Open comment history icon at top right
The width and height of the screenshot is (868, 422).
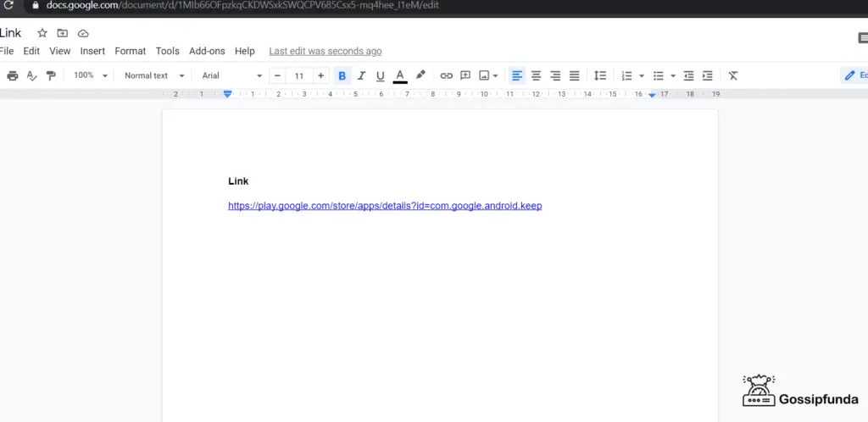(863, 37)
